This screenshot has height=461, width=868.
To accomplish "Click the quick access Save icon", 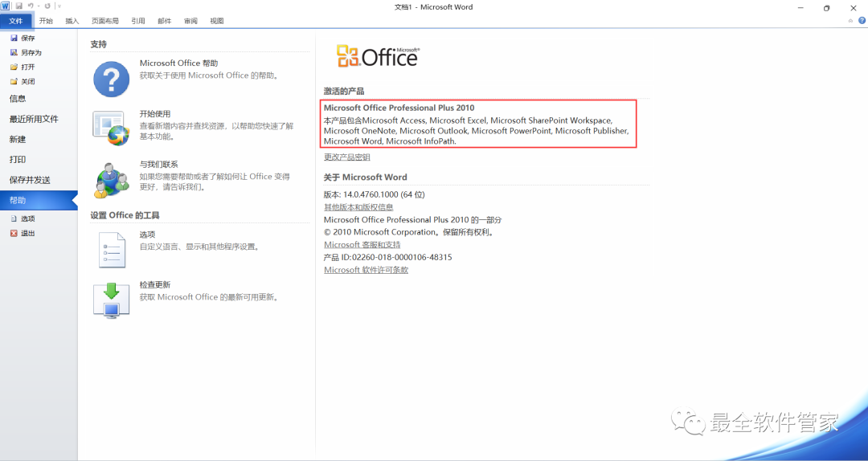I will pyautogui.click(x=18, y=6).
